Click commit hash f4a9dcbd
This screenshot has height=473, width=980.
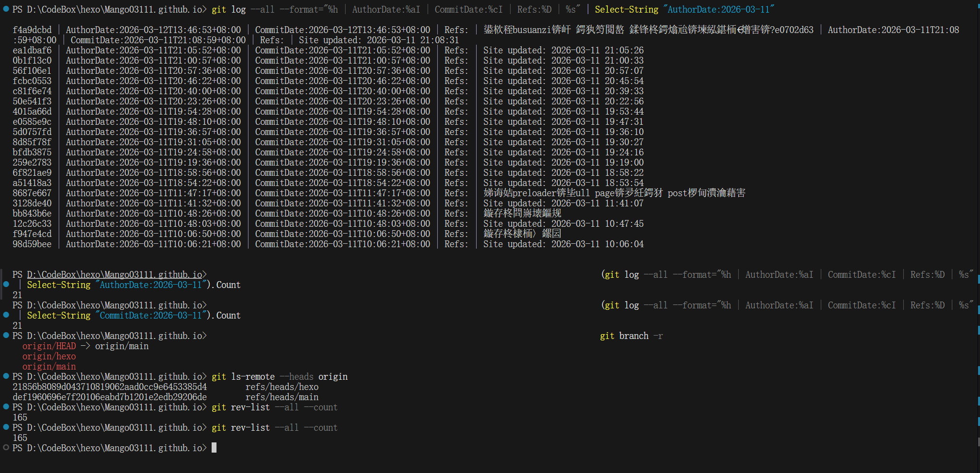pos(32,30)
